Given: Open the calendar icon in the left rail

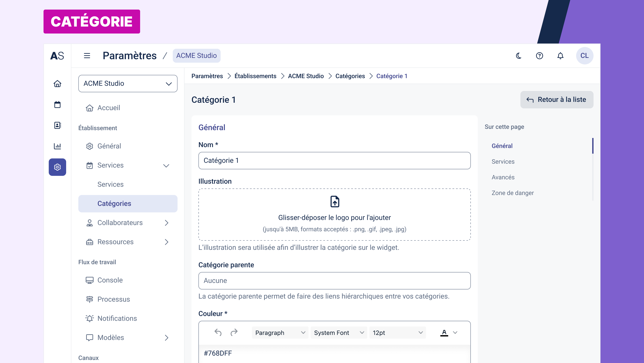Looking at the screenshot, I should coord(57,104).
